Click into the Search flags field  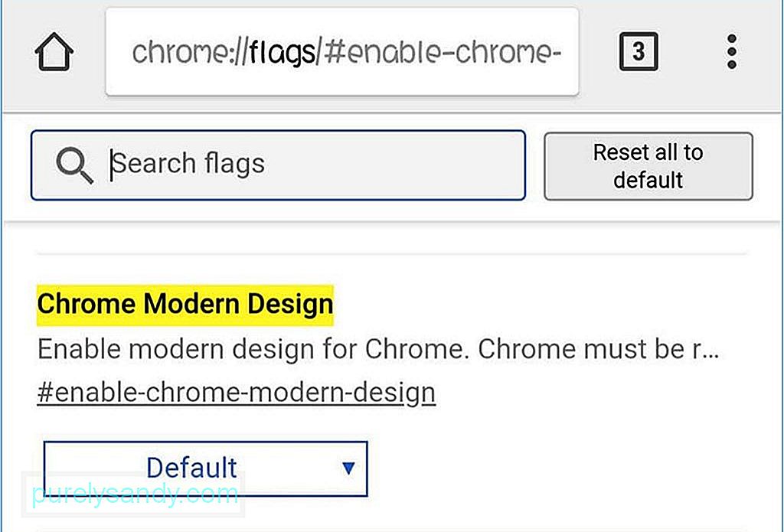(x=278, y=165)
